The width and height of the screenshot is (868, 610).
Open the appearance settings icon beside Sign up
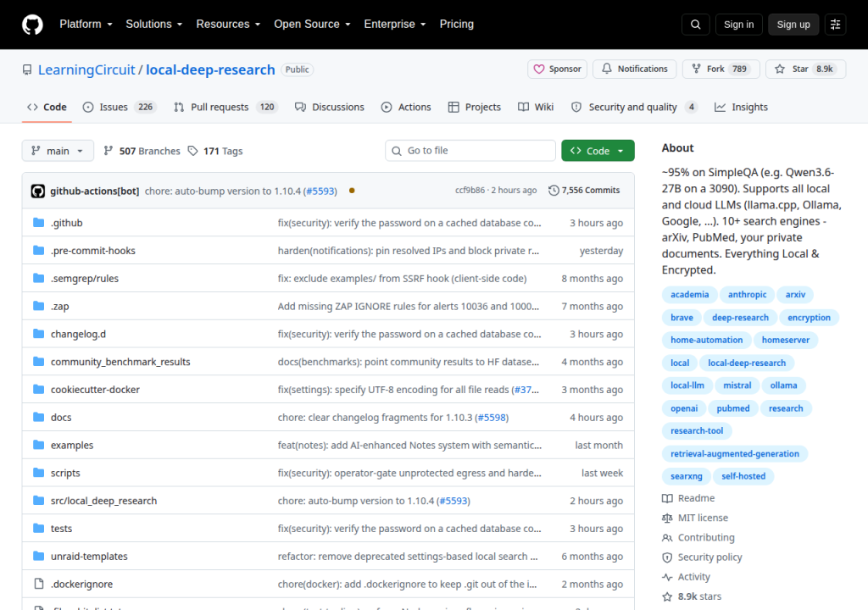pos(835,25)
